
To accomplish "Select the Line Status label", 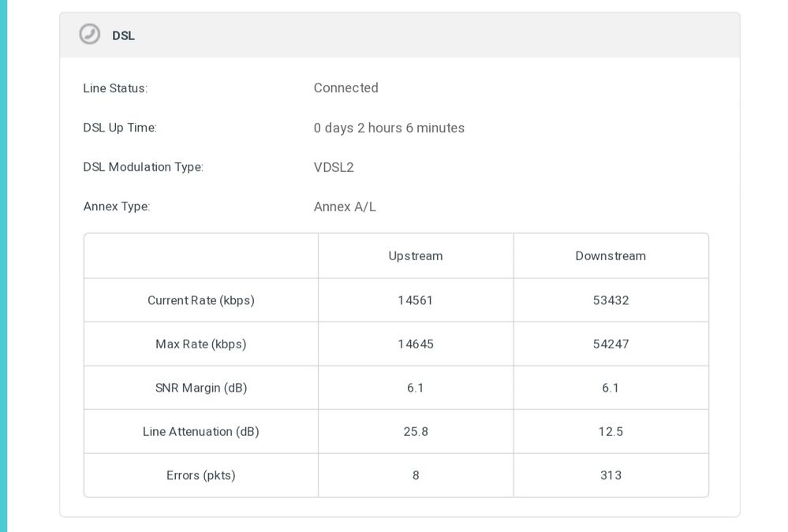I will coord(115,88).
